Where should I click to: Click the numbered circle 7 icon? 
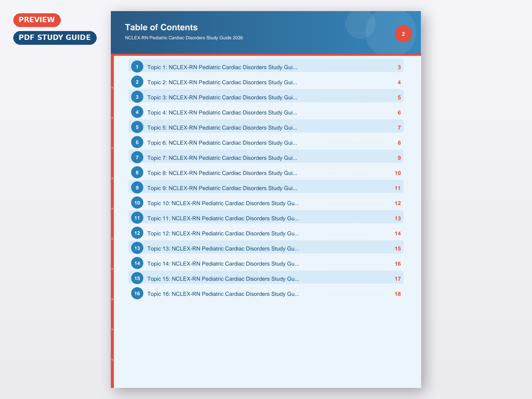pos(137,157)
